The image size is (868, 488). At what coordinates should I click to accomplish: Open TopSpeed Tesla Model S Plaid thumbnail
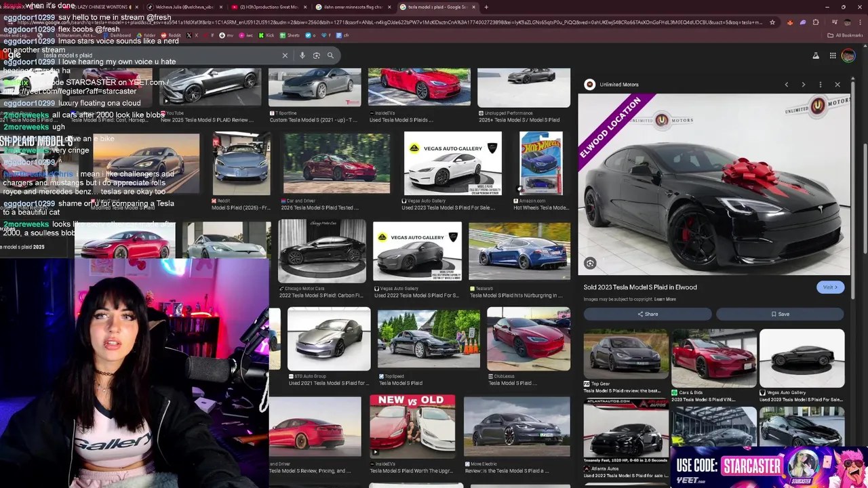(x=429, y=339)
